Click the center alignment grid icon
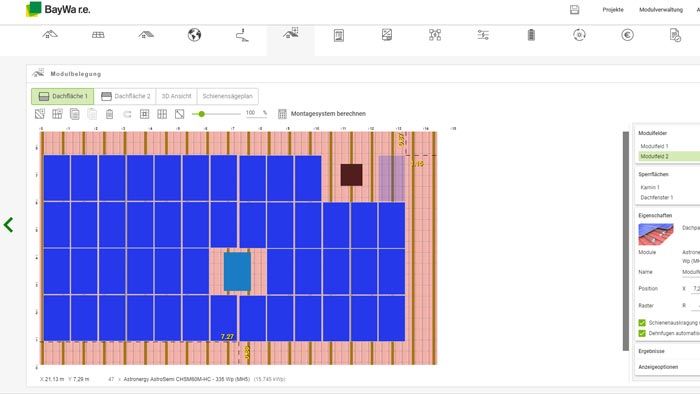Image resolution: width=700 pixels, height=394 pixels. 145,114
